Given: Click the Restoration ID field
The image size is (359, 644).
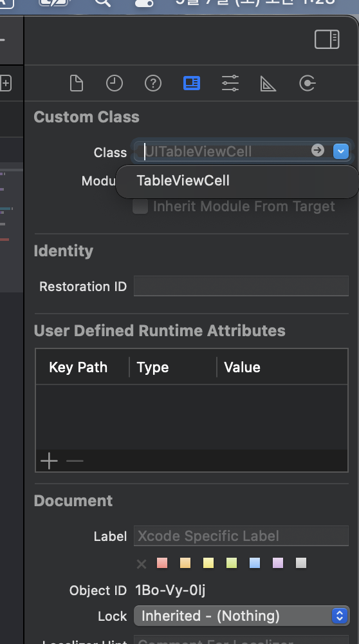Looking at the screenshot, I should [241, 286].
